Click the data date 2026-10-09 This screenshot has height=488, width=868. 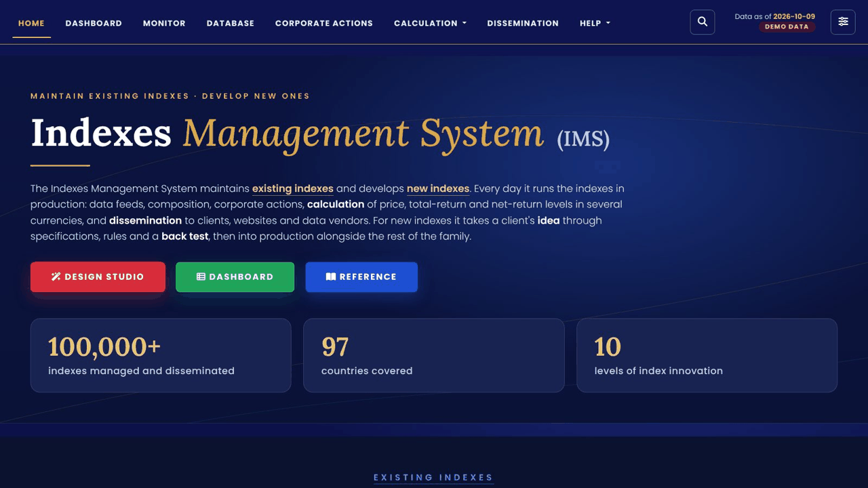tap(794, 16)
